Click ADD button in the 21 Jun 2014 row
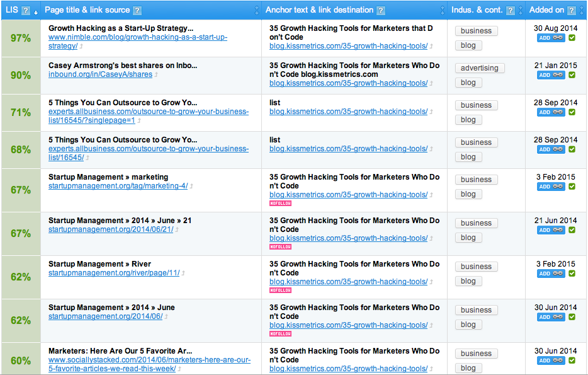This screenshot has height=375, width=588. pyautogui.click(x=551, y=230)
